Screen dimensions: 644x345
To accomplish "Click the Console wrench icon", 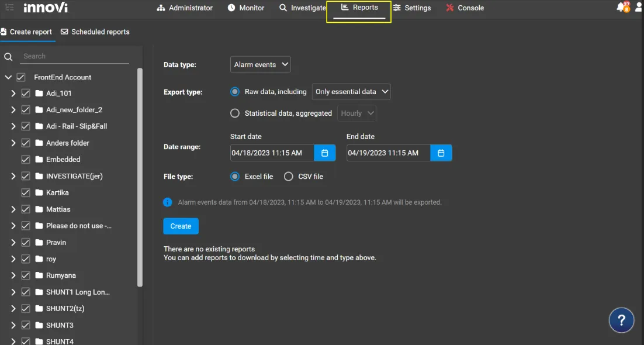I will click(450, 8).
